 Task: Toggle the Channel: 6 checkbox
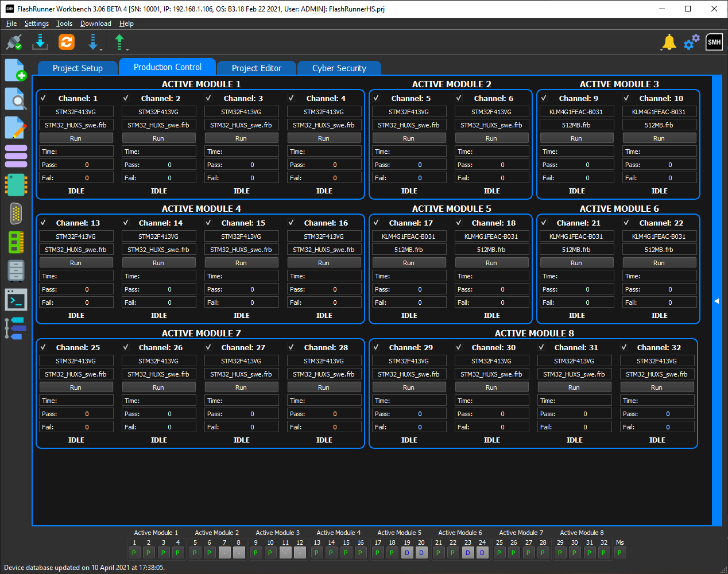click(x=459, y=98)
